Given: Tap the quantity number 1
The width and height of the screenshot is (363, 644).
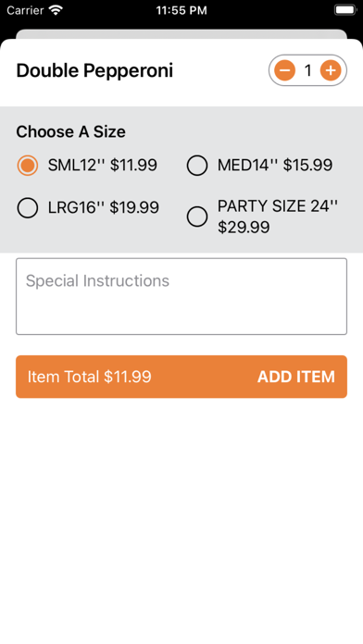Looking at the screenshot, I should click(x=308, y=70).
